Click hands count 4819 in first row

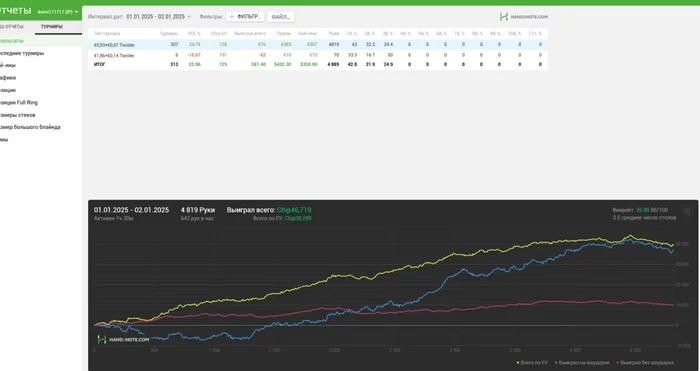pyautogui.click(x=334, y=45)
